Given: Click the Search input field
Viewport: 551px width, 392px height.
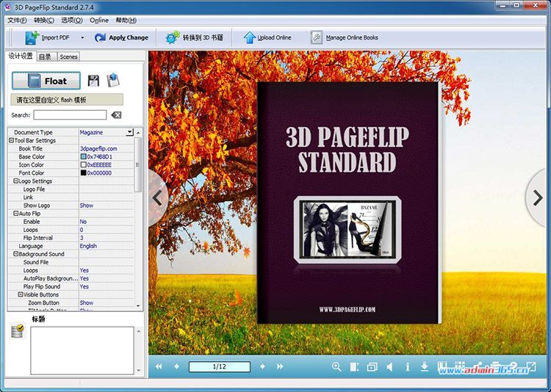Looking at the screenshot, I should [70, 115].
